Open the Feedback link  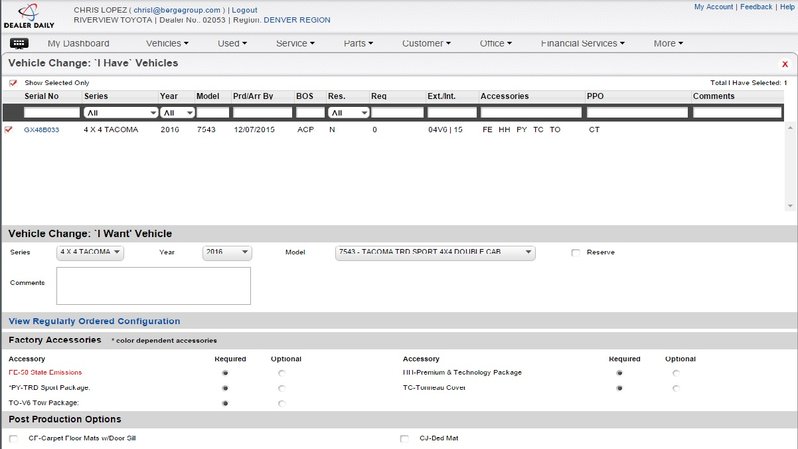tap(756, 7)
